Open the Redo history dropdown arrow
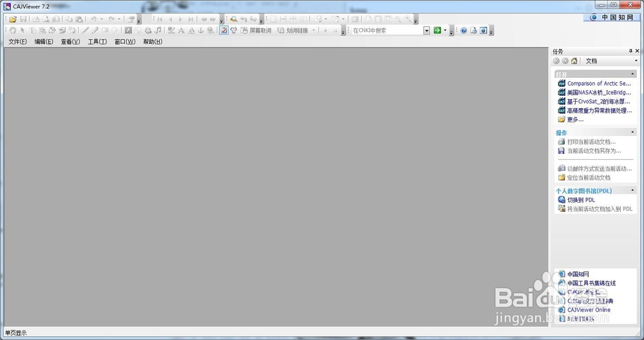 (119, 19)
